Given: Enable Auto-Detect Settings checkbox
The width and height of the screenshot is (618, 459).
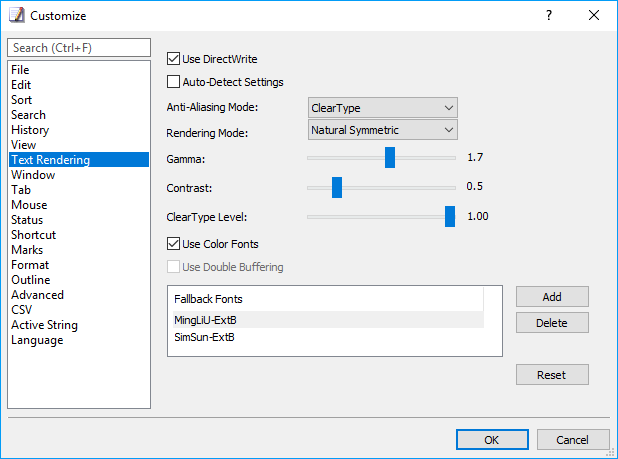Looking at the screenshot, I should tap(173, 82).
